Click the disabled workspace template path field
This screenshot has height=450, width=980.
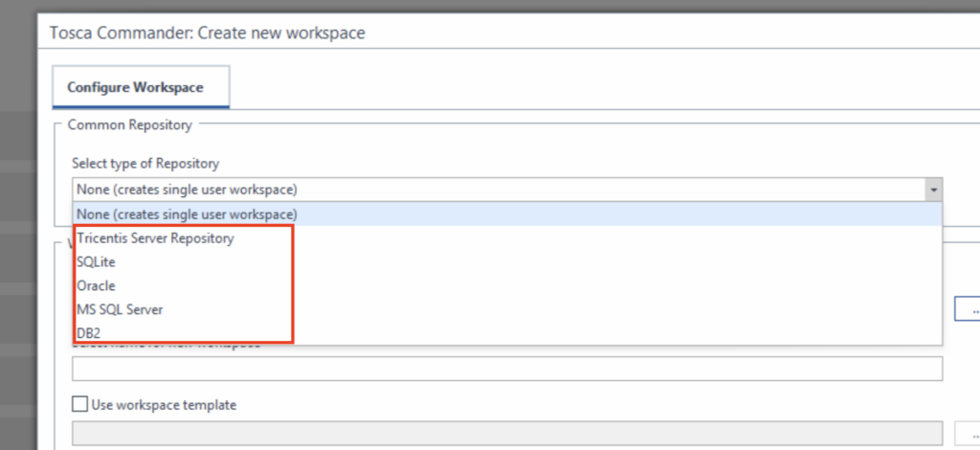[507, 433]
